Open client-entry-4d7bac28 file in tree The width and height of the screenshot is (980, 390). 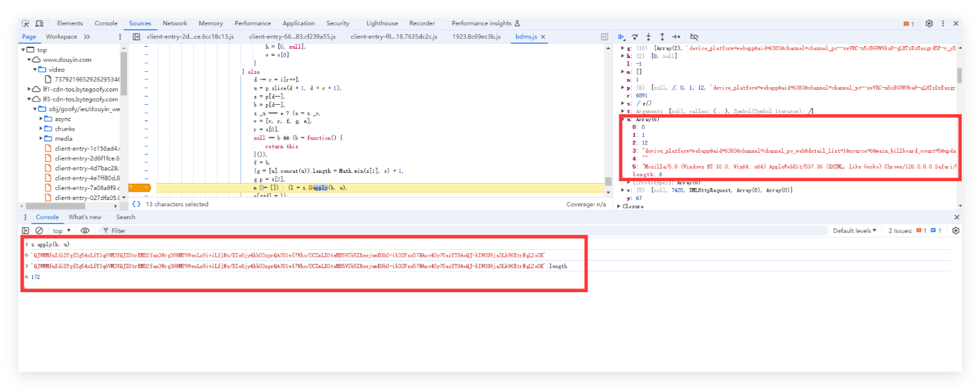pyautogui.click(x=82, y=168)
